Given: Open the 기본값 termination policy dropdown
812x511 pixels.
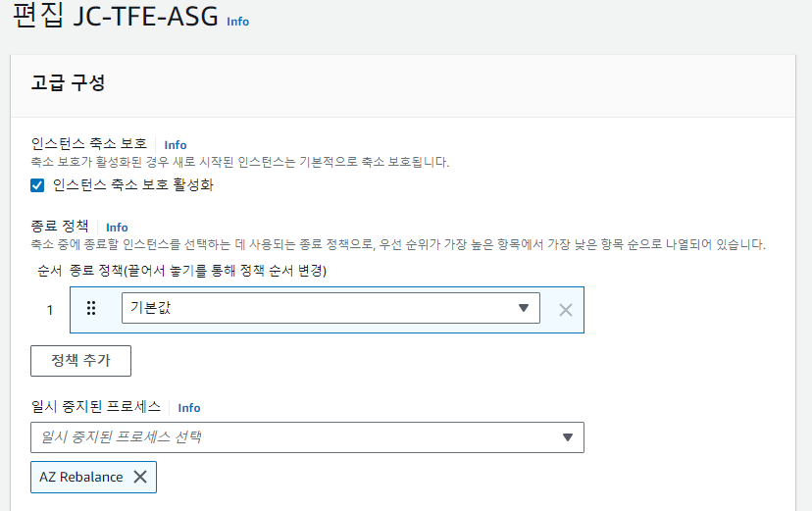Looking at the screenshot, I should click(x=324, y=309).
